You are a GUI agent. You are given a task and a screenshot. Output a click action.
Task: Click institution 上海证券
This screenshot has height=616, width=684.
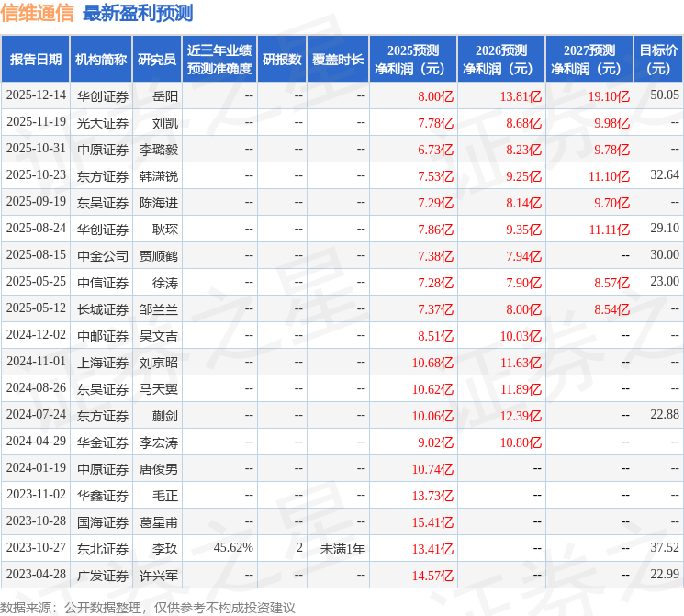point(103,363)
